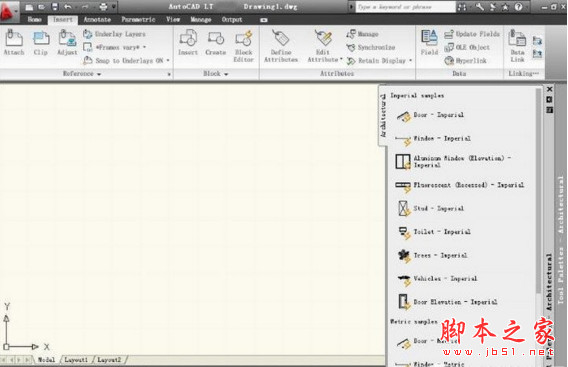Switch to the Home ribbon tab
Viewport: 568px width, 367px height.
tap(34, 20)
